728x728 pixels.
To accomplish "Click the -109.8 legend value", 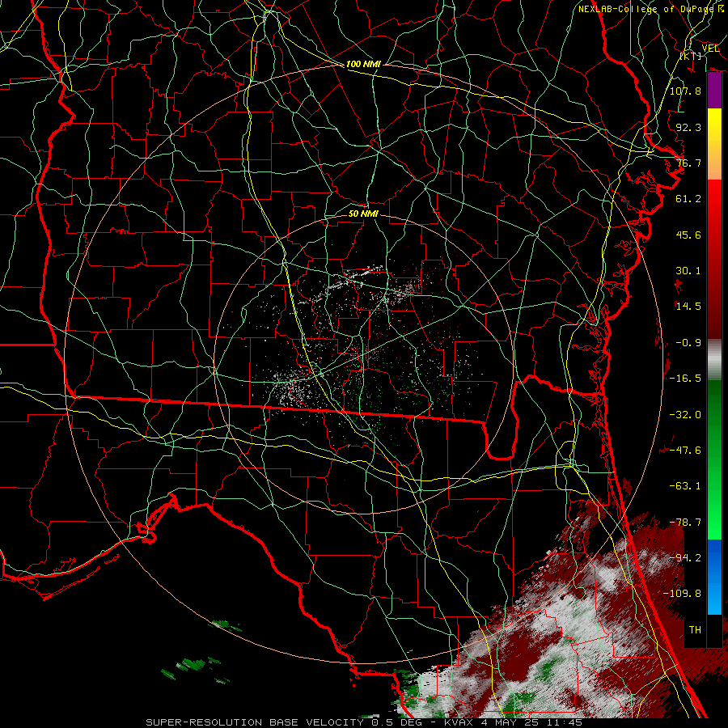I will click(x=682, y=593).
